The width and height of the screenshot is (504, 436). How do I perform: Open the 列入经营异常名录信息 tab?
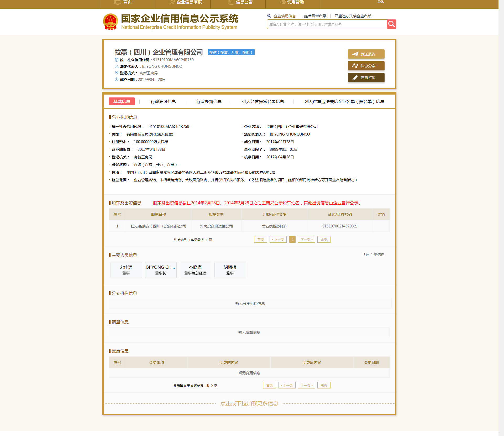click(x=263, y=101)
